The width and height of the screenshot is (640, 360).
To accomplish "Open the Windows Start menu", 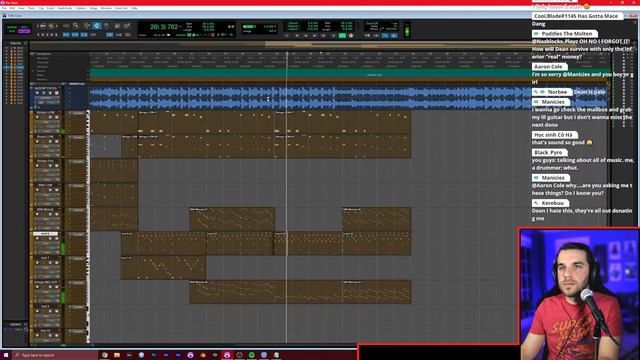I will point(6,355).
